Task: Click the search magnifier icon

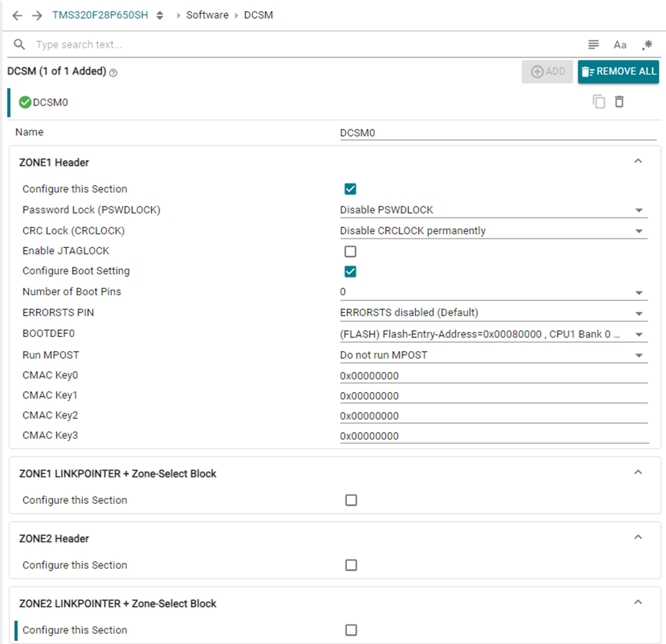Action: pyautogui.click(x=20, y=44)
